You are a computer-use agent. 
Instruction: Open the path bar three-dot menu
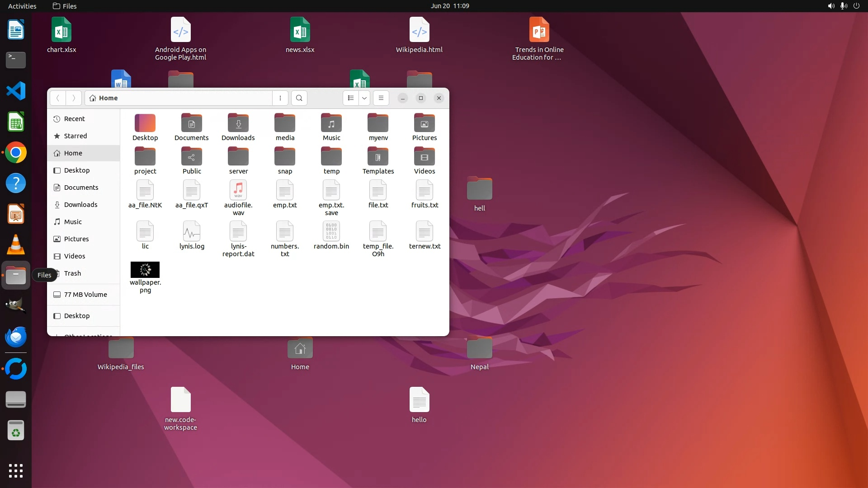coord(280,98)
